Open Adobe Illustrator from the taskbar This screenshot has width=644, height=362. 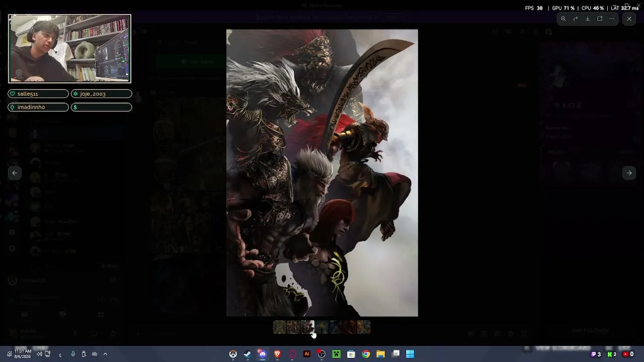pyautogui.click(x=307, y=354)
